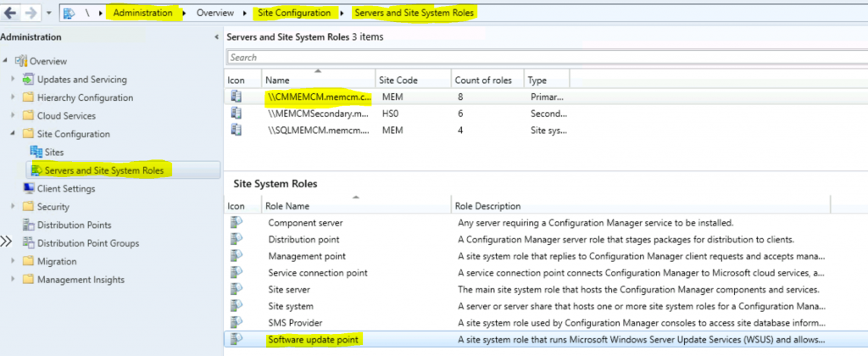This screenshot has width=868, height=356.
Task: Collapse the Administration navigation pane
Action: click(216, 37)
